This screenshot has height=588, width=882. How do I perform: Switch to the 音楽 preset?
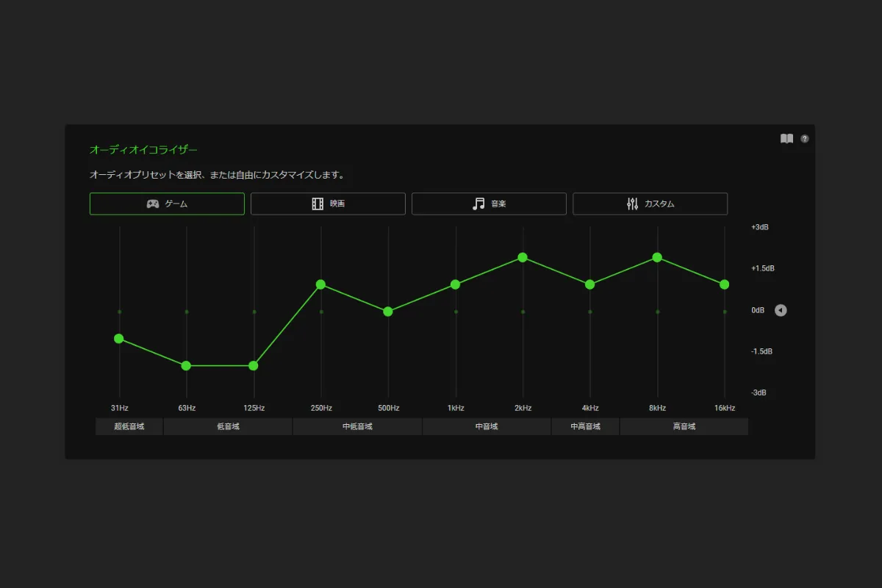(489, 204)
